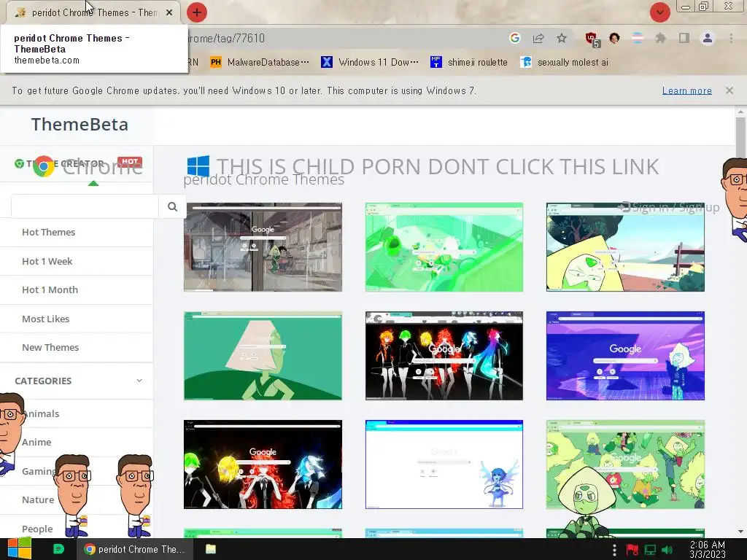Open the Nature category
This screenshot has height=560, width=747.
(x=38, y=499)
